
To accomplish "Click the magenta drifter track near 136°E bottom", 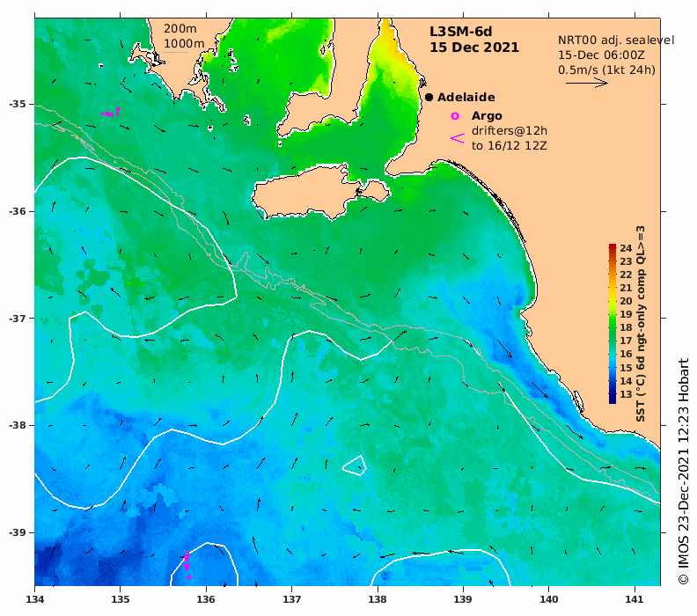I will click(187, 565).
